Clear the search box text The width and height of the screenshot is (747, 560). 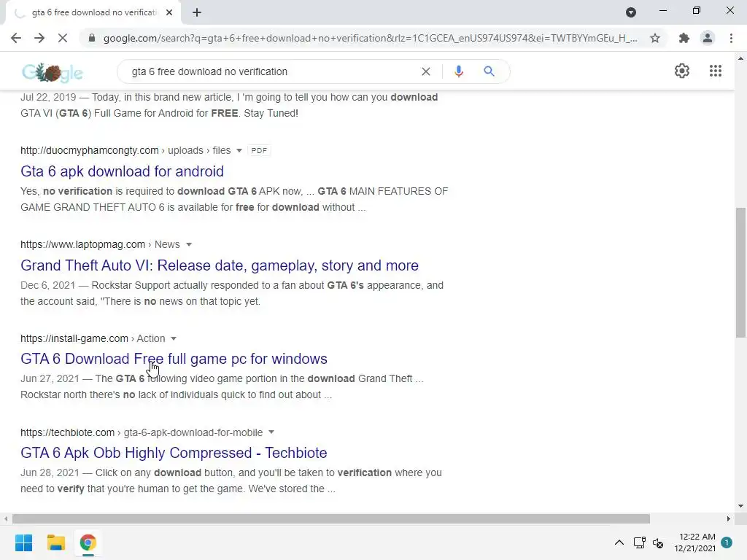[426, 71]
